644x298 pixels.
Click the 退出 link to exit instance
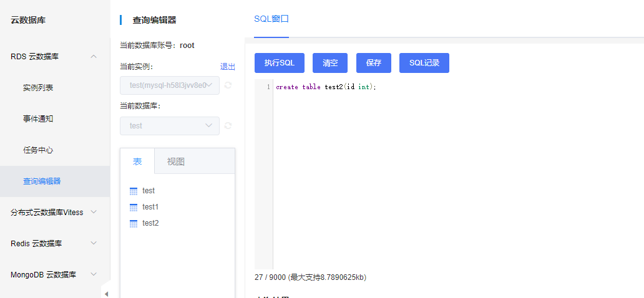click(227, 67)
